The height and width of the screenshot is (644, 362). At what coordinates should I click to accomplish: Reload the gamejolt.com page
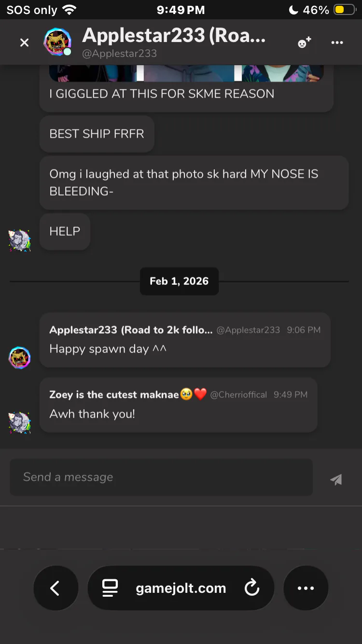(x=251, y=588)
